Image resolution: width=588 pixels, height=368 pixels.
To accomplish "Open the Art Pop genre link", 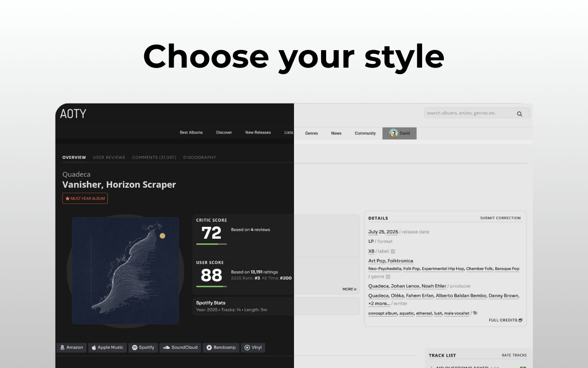I will [x=377, y=261].
